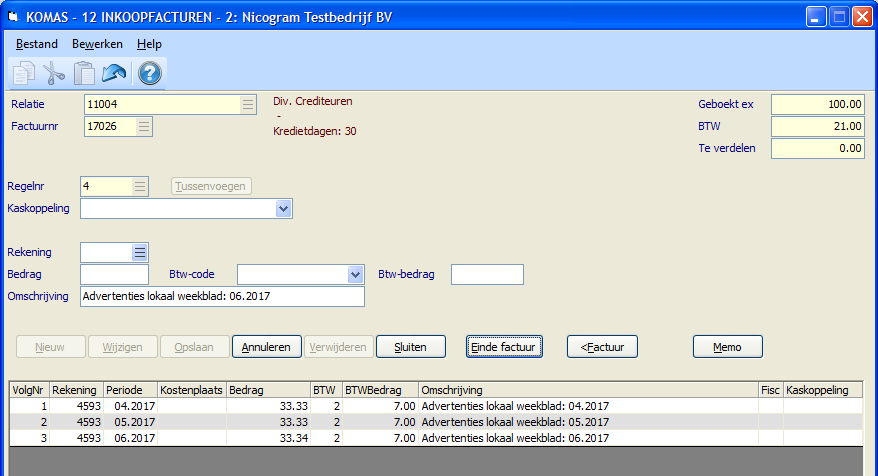Click the VolgNr column header
878x476 pixels.
tap(30, 390)
